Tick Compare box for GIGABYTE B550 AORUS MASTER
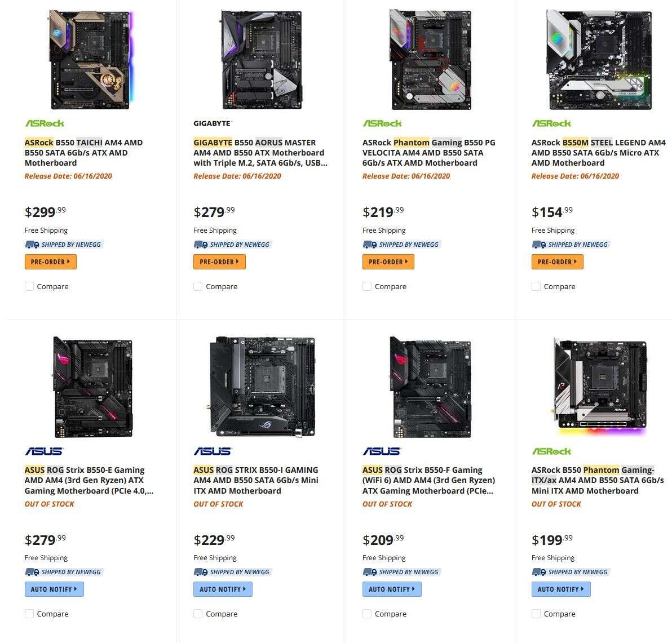Viewport: 672px width, 643px height. point(198,286)
